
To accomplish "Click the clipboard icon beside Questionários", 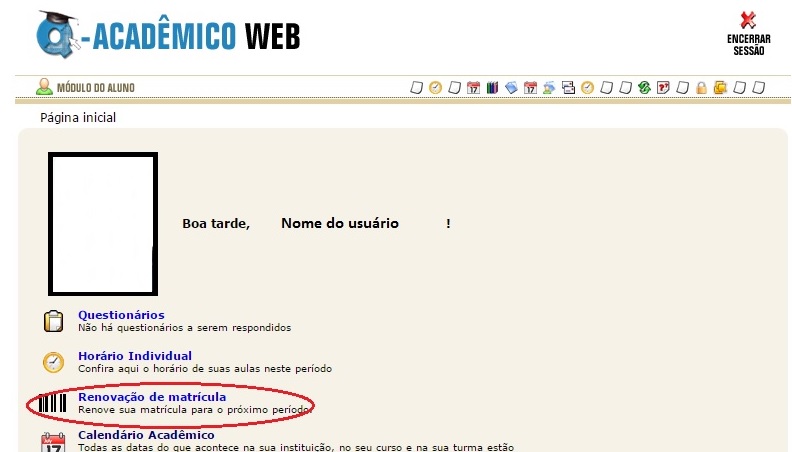I will click(x=53, y=321).
